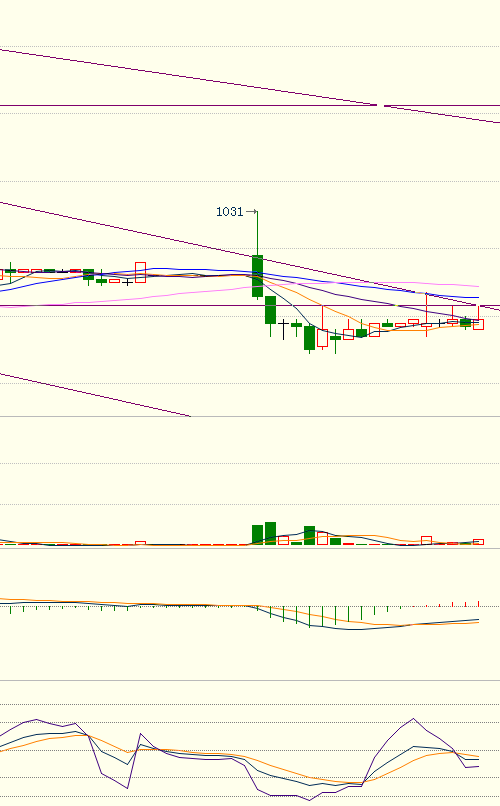Image resolution: width=500 pixels, height=806 pixels.
Task: Select the second large green candle after the 1031 candle
Action: tap(270, 309)
